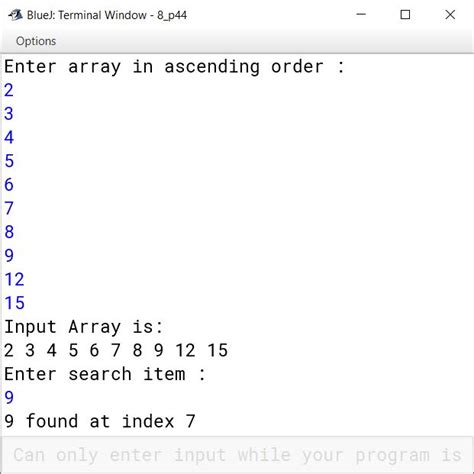Click the input value 12
The width and height of the screenshot is (474, 474).
click(14, 279)
